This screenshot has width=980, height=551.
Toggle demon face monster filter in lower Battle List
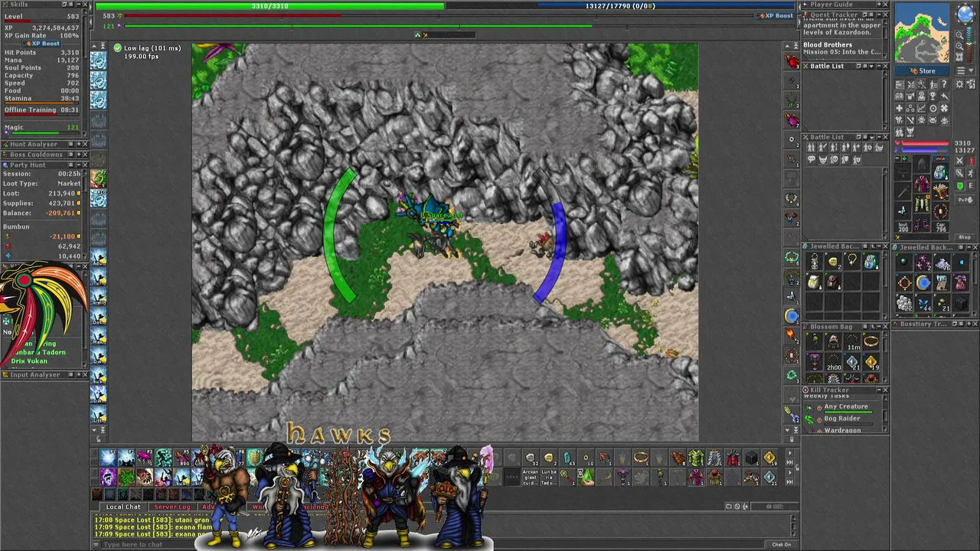pos(822,159)
